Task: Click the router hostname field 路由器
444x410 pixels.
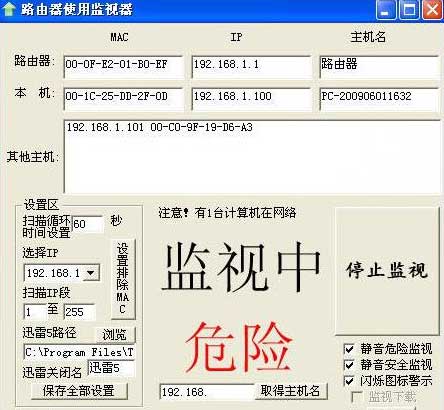Action: pyautogui.click(x=379, y=67)
